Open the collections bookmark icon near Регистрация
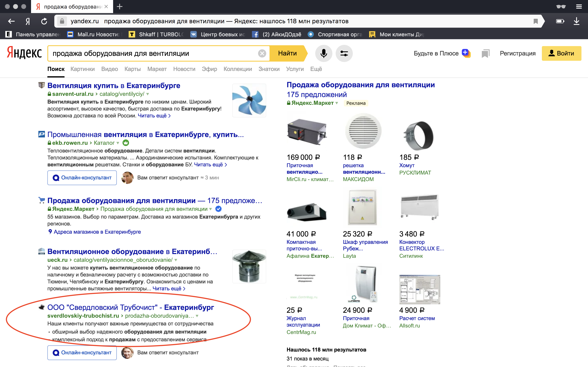The image size is (588, 367). pyautogui.click(x=485, y=53)
